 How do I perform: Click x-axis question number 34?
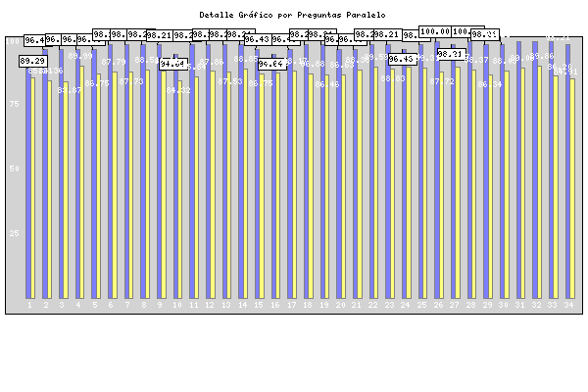(x=568, y=305)
